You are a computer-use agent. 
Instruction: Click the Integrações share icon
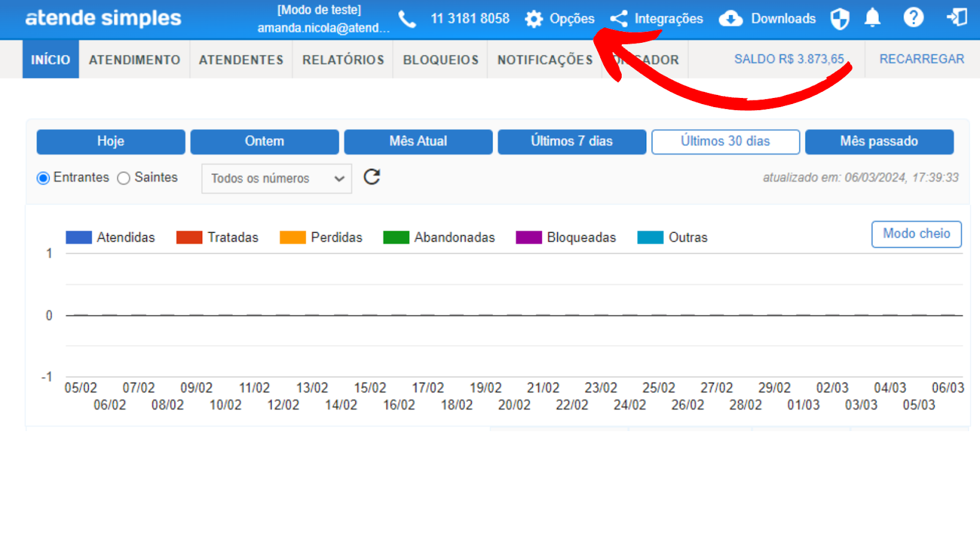619,19
